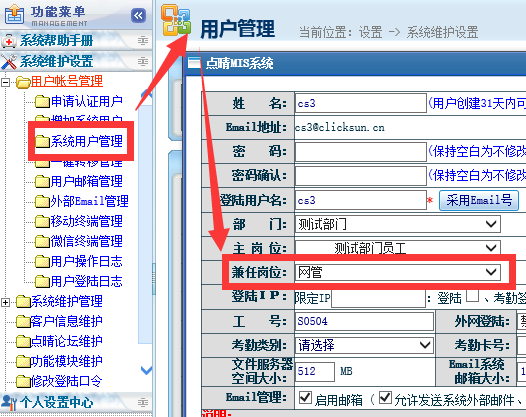The image size is (526, 417).
Task: Click the 采用Email号 button
Action: point(479,200)
